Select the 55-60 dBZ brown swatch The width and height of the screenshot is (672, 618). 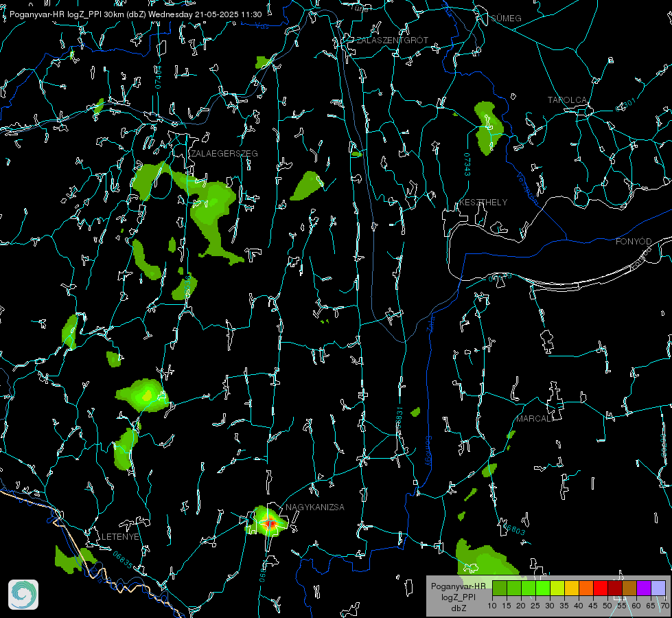[x=629, y=588]
